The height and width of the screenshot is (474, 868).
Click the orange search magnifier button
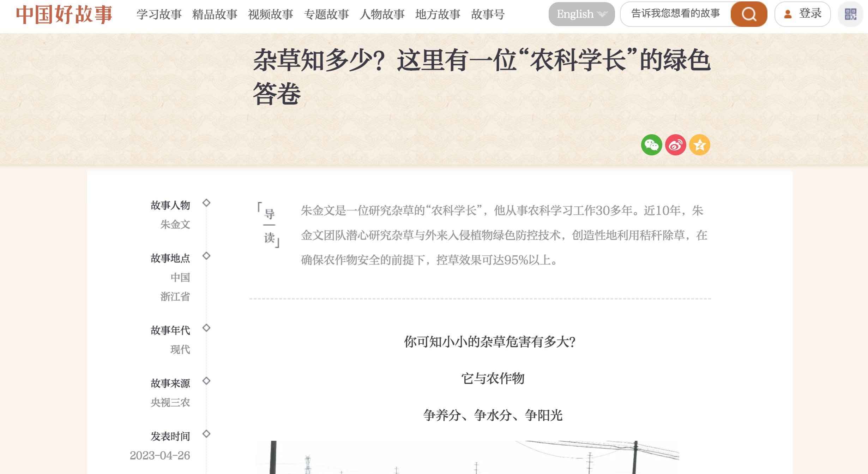[x=749, y=14]
